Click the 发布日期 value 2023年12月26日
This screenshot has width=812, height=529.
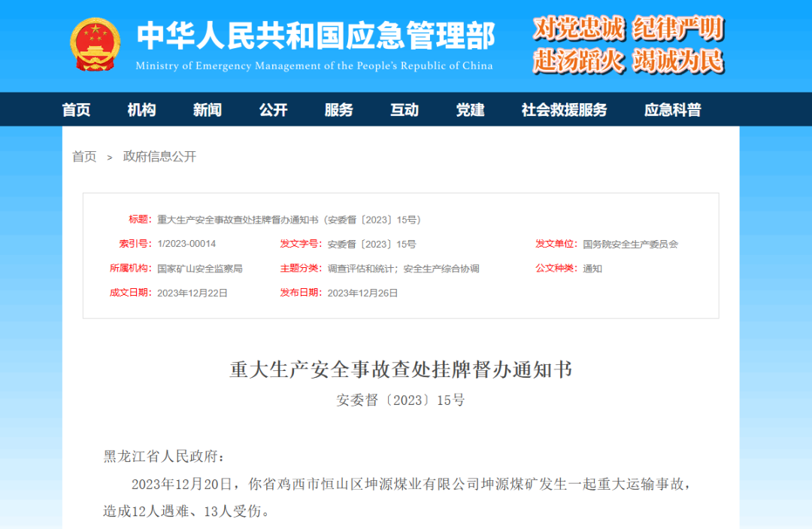click(362, 293)
